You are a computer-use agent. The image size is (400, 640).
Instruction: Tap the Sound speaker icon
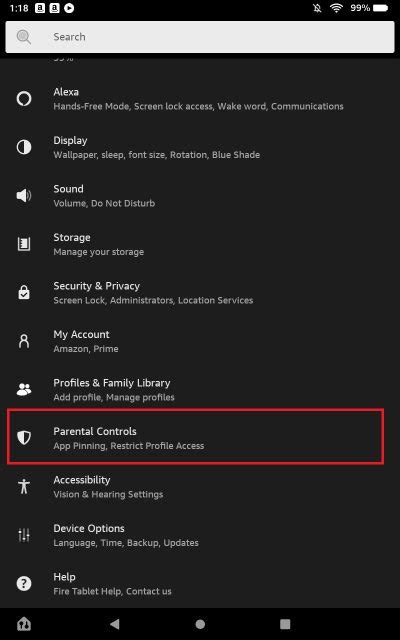point(24,196)
